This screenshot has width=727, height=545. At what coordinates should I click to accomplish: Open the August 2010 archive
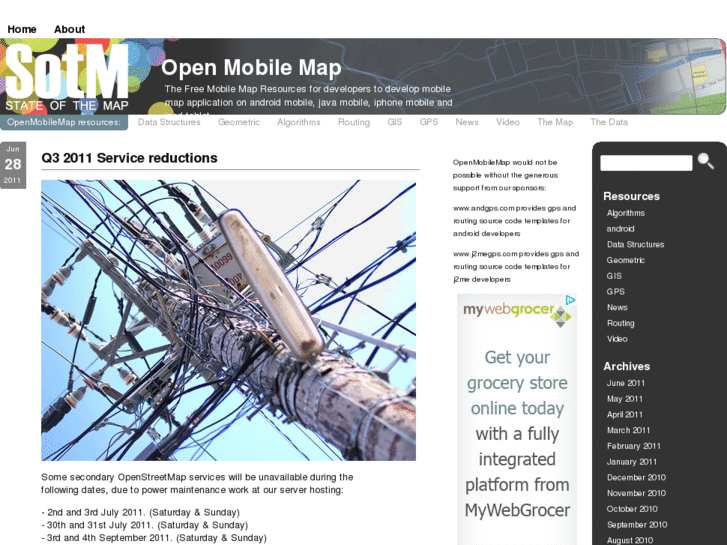pos(630,540)
